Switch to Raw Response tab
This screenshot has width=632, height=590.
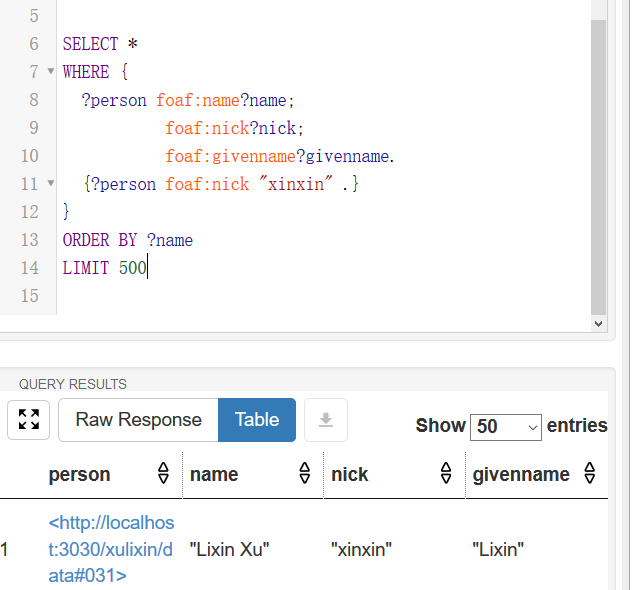click(x=138, y=420)
